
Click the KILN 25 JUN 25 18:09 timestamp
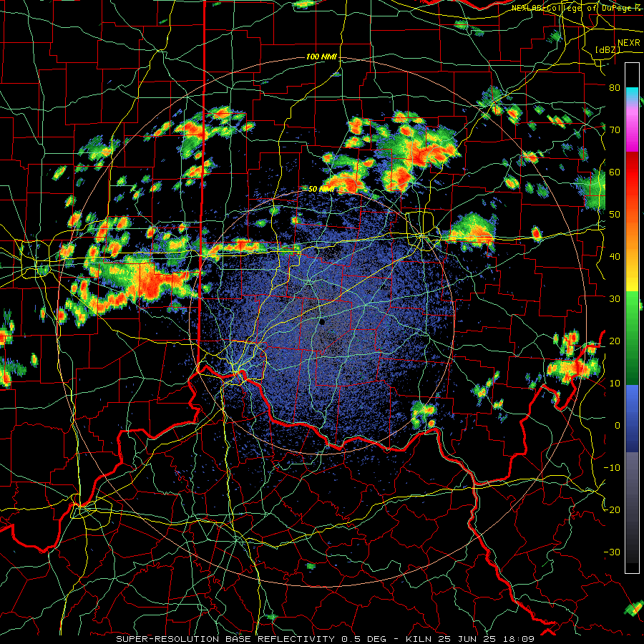tap(471, 639)
